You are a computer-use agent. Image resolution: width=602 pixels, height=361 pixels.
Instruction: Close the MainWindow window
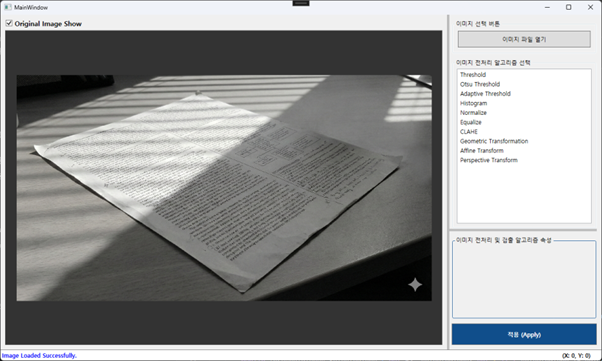[590, 7]
